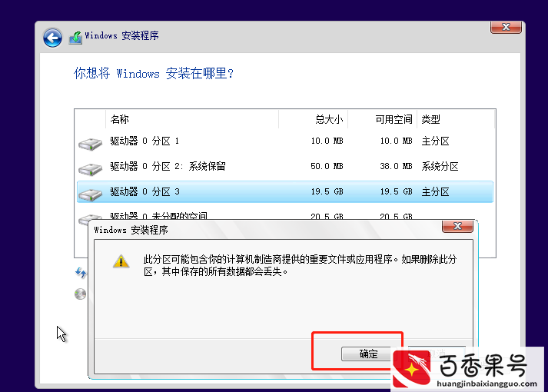Image resolution: width=548 pixels, height=392 pixels.
Task: Click the 类型 column header
Action: click(x=456, y=119)
